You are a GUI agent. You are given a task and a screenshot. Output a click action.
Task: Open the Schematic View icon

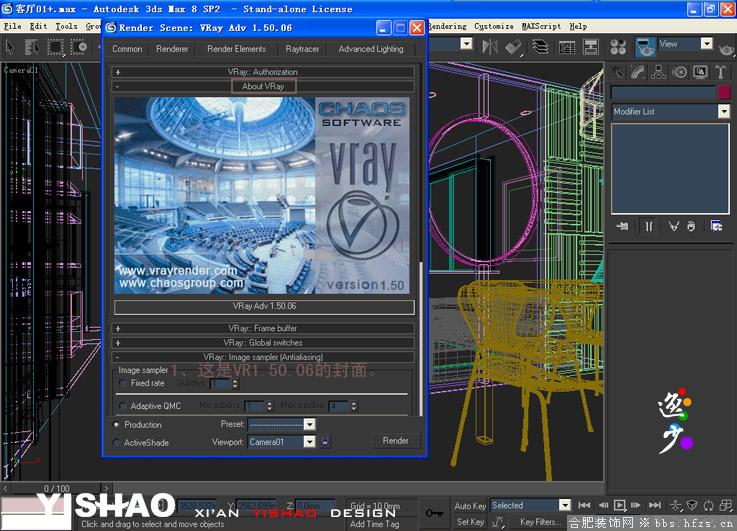click(591, 47)
